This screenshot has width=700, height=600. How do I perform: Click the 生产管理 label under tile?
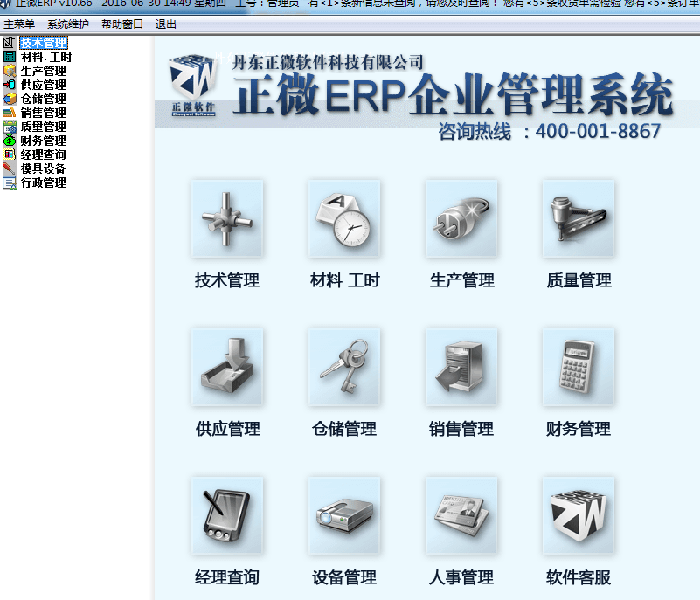coord(461,280)
